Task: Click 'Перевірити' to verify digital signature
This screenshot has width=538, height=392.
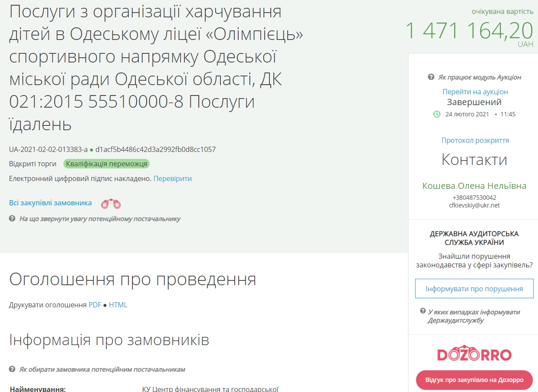Action: (172, 178)
